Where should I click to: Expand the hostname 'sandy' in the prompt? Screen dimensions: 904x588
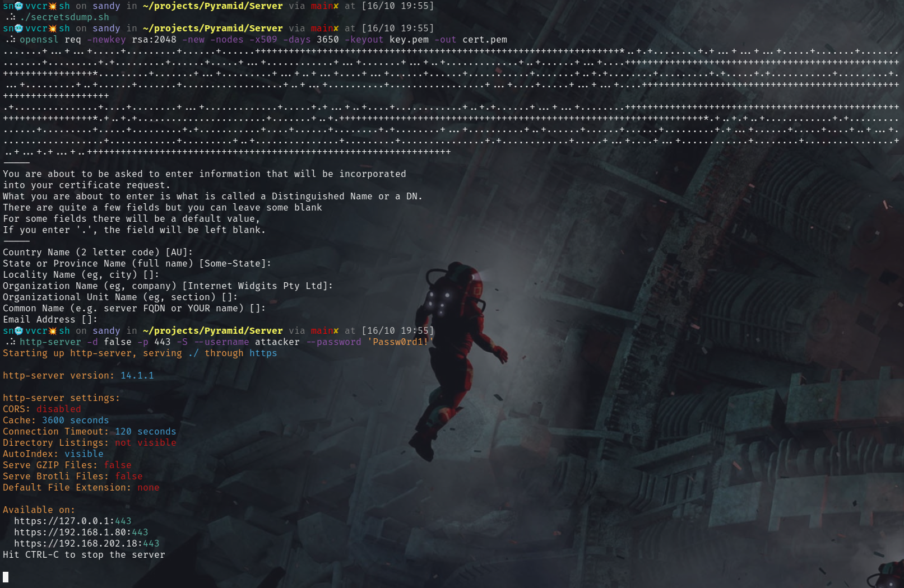tap(106, 6)
